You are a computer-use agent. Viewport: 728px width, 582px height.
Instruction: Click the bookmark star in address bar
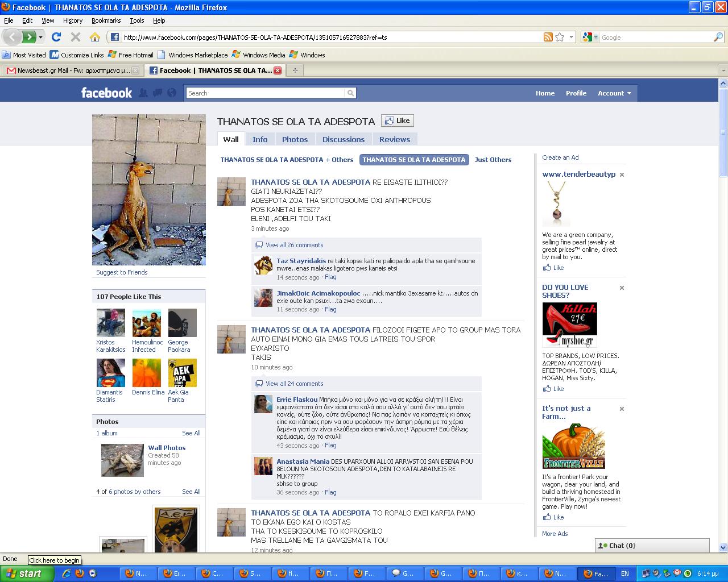pos(560,37)
